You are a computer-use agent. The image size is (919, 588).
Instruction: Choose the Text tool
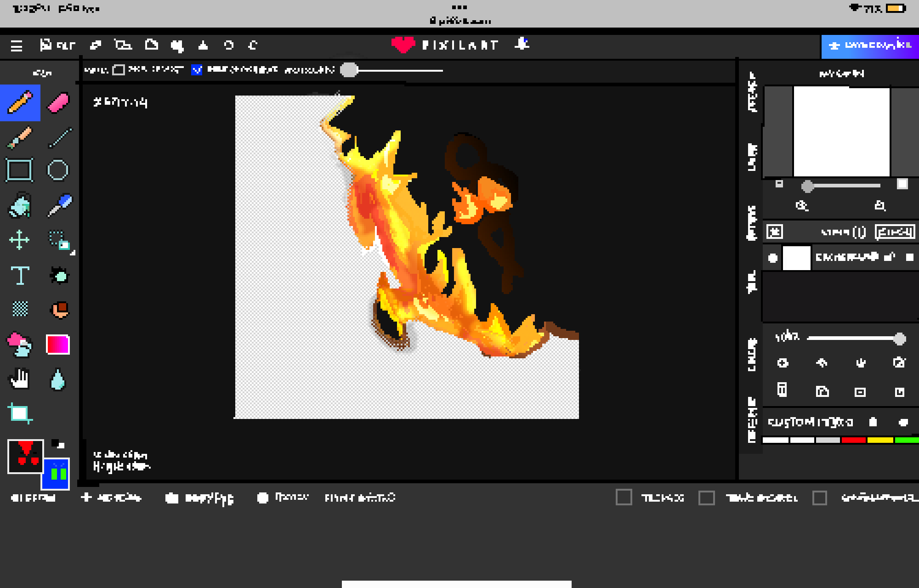coord(20,276)
